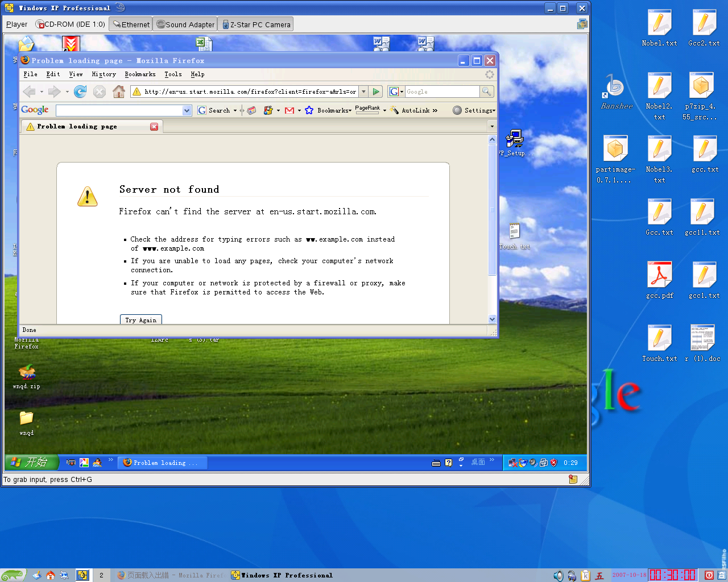
Task: Open the Nobel.txt desktop file
Action: pyautogui.click(x=659, y=28)
